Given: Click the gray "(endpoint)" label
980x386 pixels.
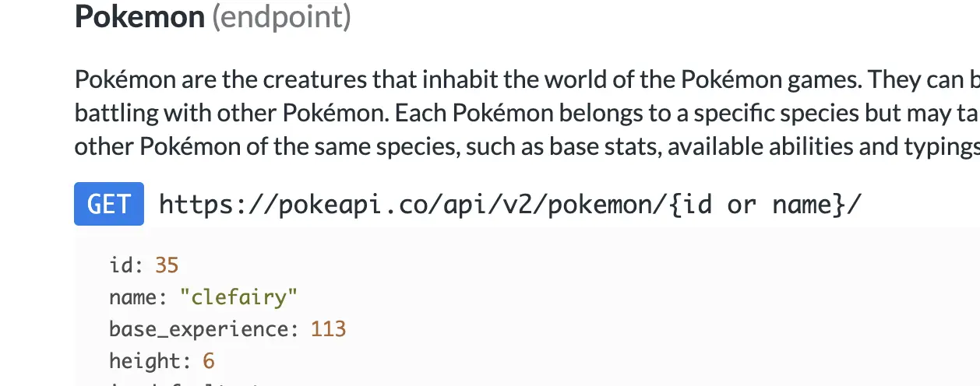Looking at the screenshot, I should (281, 16).
